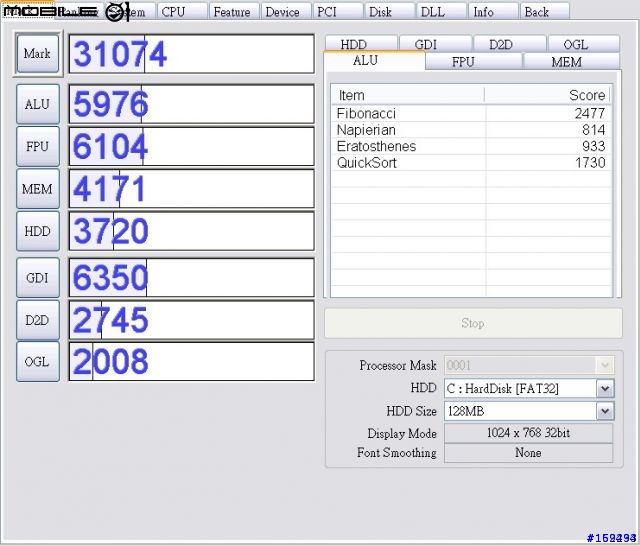Run the ALU benchmark button
640x546 pixels.
38,104
